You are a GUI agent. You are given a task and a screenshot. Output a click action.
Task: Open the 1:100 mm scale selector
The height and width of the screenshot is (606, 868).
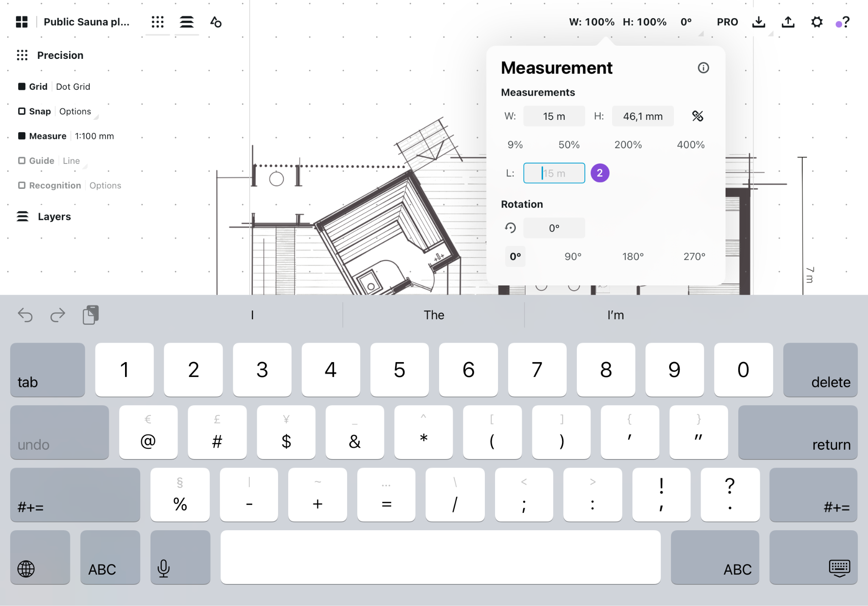point(95,136)
